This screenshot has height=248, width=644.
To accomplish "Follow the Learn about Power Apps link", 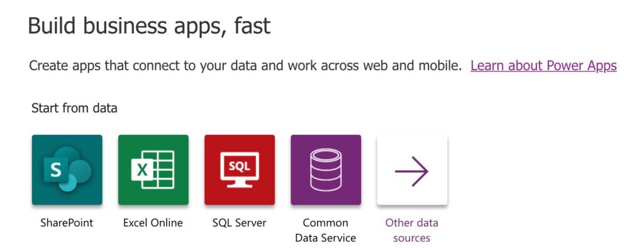I will (543, 65).
